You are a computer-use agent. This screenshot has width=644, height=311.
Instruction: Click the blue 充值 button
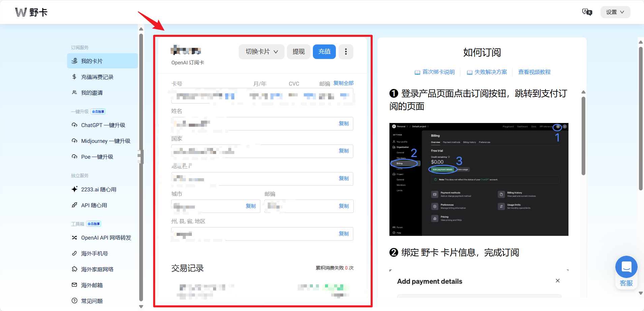click(324, 52)
